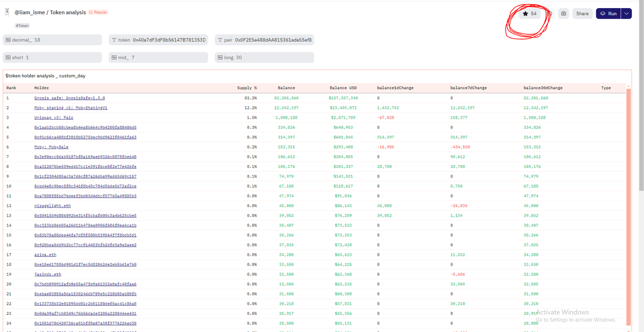Open the Gnosis safe: GnosisSafev1.3.0 holder link
The height and width of the screenshot is (332, 644).
coord(69,98)
